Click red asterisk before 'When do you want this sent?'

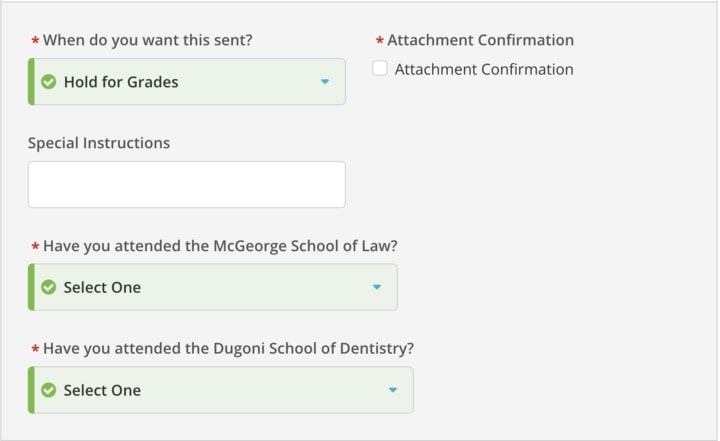point(35,41)
